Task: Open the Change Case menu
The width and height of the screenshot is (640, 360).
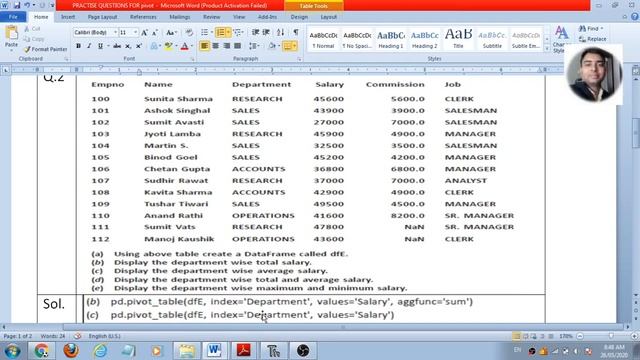Action: tap(171, 33)
